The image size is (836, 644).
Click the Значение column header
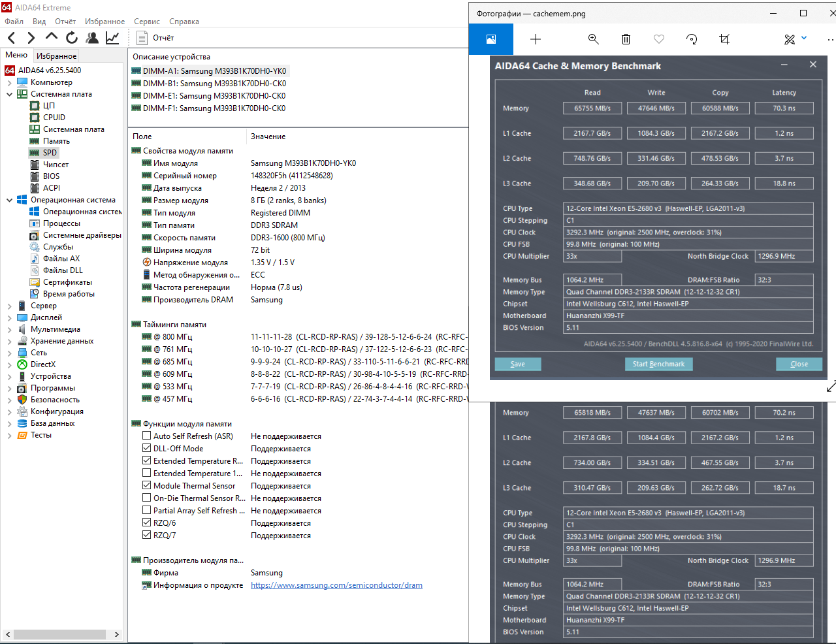[268, 137]
